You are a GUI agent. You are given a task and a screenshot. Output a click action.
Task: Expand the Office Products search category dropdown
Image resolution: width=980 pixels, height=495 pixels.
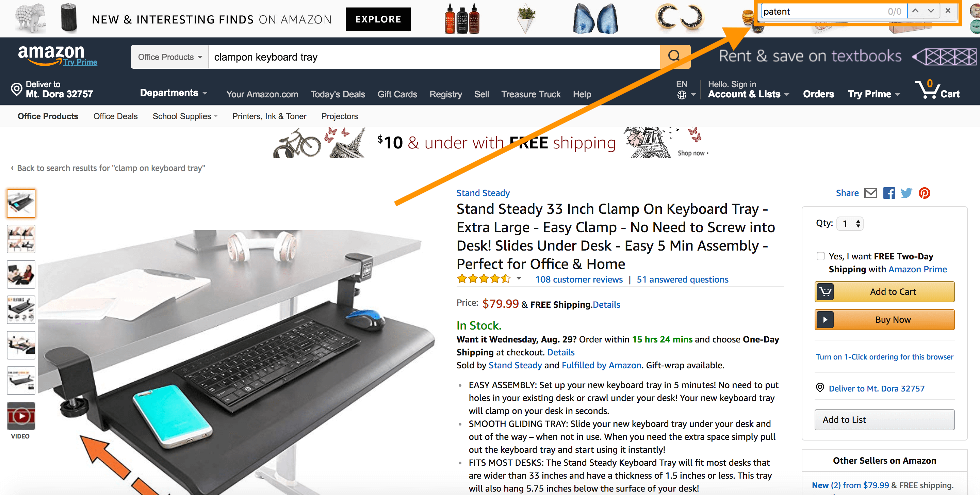[170, 57]
